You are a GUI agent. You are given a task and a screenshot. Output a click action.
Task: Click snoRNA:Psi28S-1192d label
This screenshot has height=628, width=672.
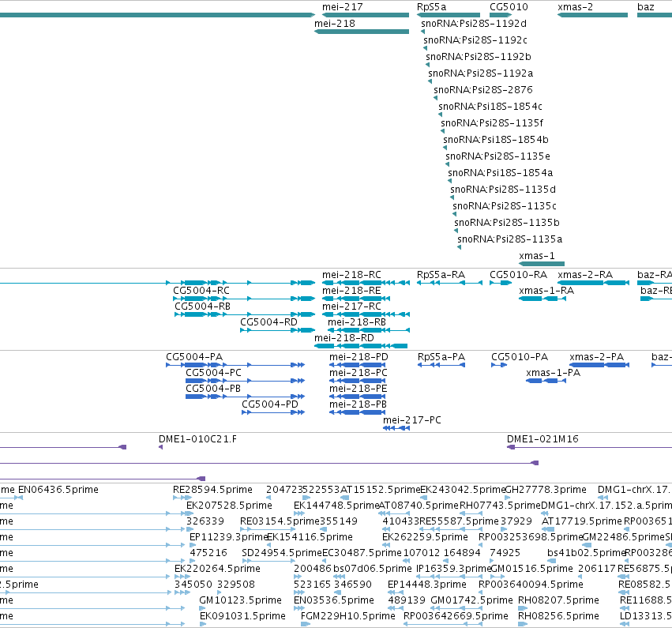point(474,24)
